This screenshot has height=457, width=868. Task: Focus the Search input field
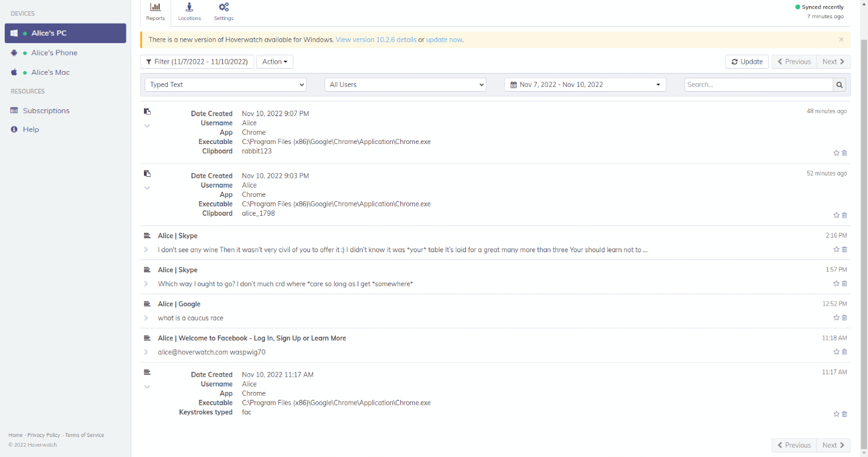[759, 84]
